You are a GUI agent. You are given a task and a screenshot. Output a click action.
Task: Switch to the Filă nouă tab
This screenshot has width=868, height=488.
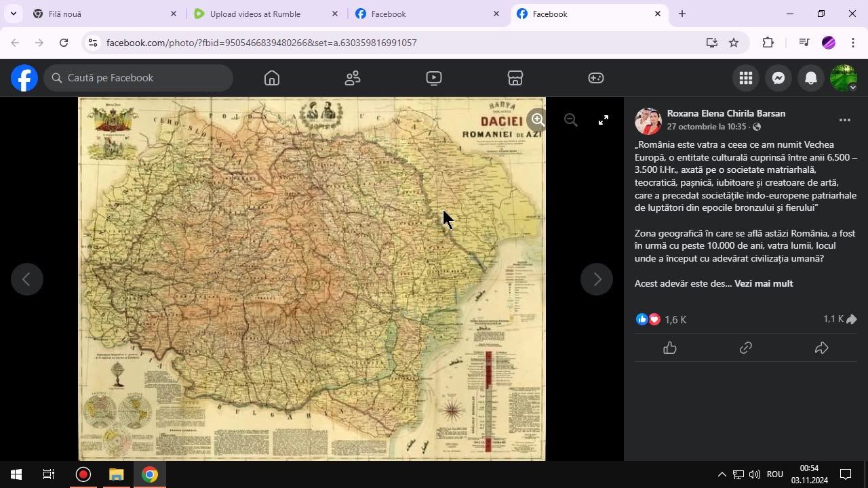pos(104,14)
